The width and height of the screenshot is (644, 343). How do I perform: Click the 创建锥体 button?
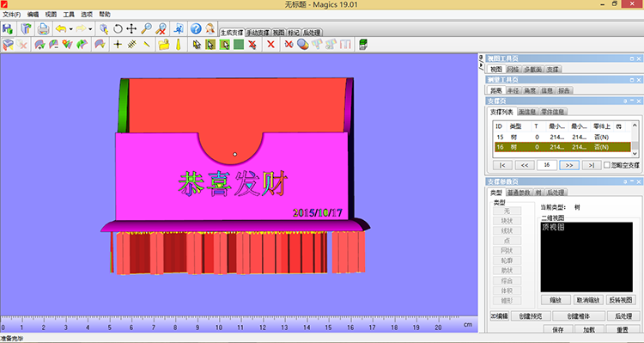(x=578, y=315)
